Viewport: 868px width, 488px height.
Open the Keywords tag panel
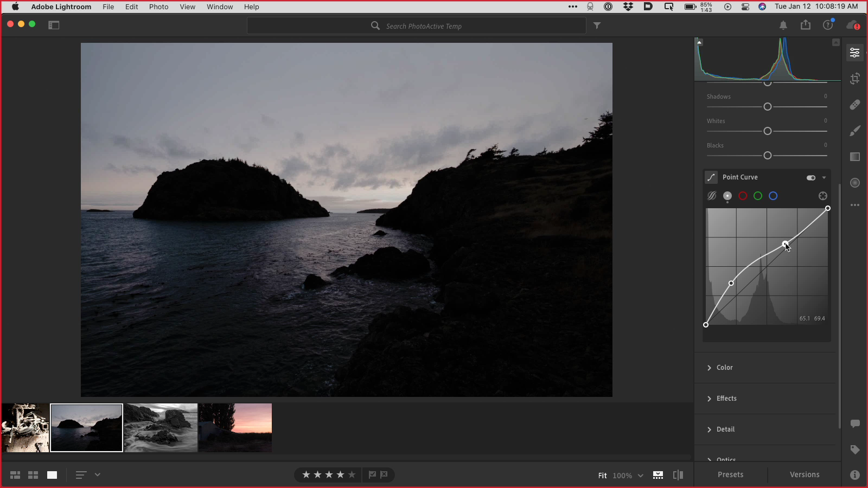(x=855, y=450)
